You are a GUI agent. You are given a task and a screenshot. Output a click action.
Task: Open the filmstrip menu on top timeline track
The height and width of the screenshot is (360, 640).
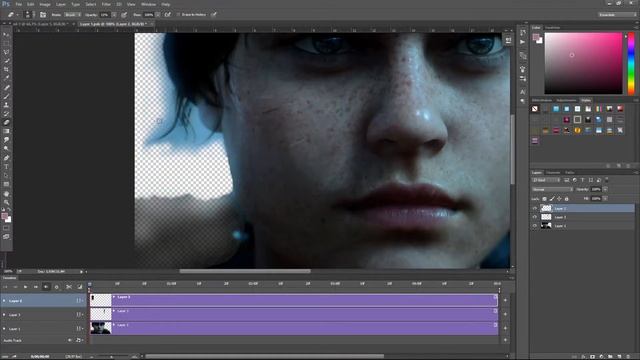pyautogui.click(x=79, y=301)
